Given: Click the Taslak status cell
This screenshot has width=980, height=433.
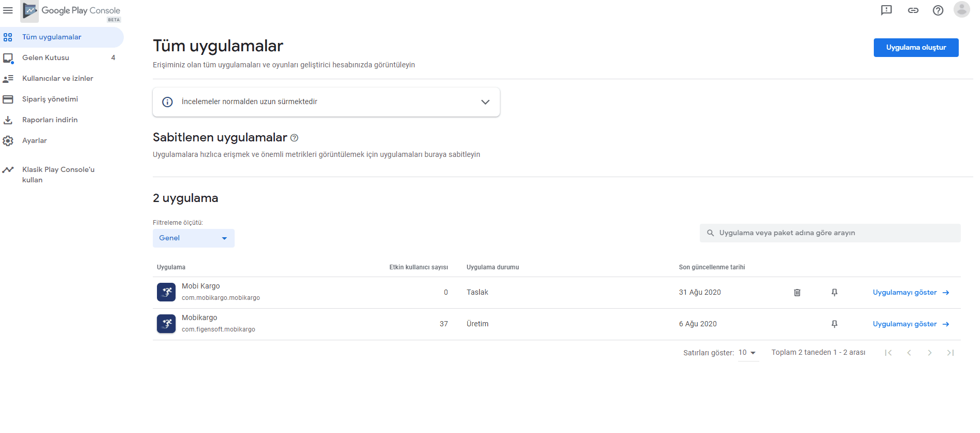Looking at the screenshot, I should click(x=477, y=293).
